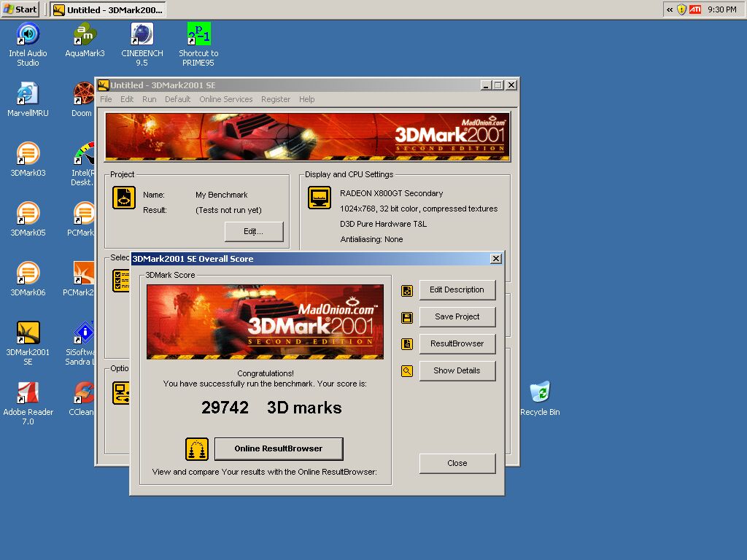Click the ATI tray icon
The image size is (747, 560).
pyautogui.click(x=695, y=9)
